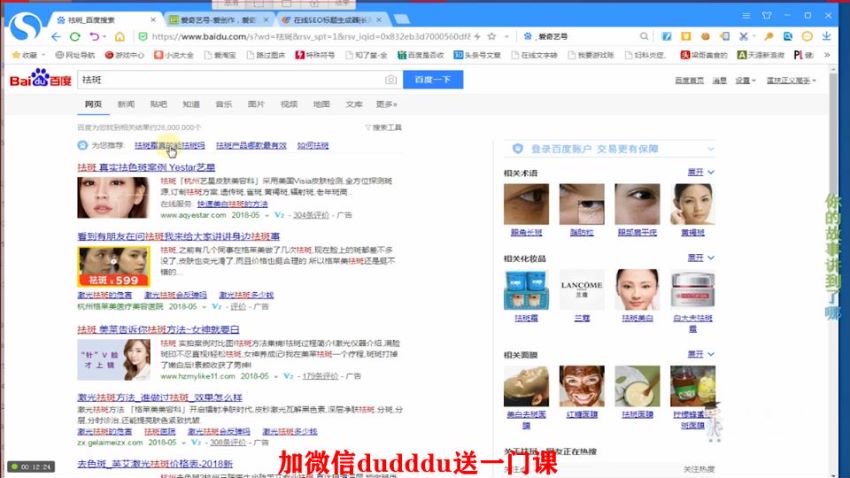850x478 pixels.
Task: Open the 头条号文章 bookmark
Action: coord(477,55)
